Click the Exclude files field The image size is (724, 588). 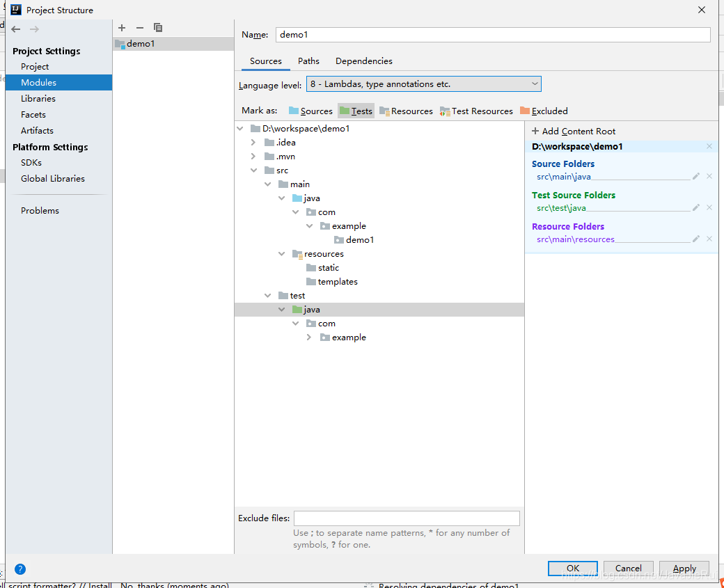pyautogui.click(x=407, y=518)
